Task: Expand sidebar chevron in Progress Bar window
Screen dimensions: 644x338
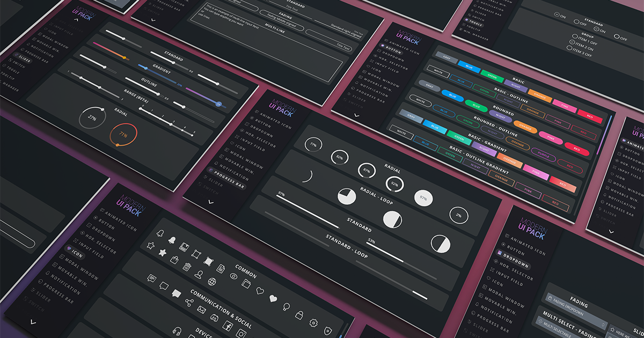Action: (210, 202)
